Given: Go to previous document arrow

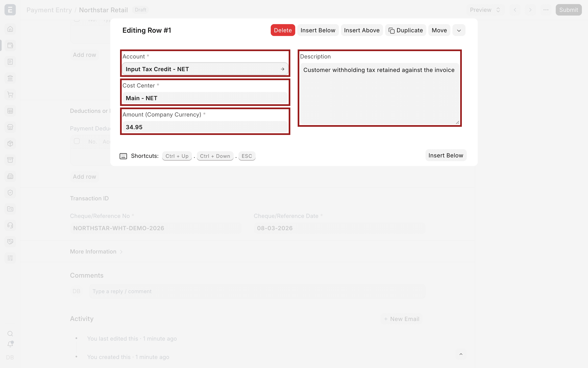Looking at the screenshot, I should (x=515, y=10).
